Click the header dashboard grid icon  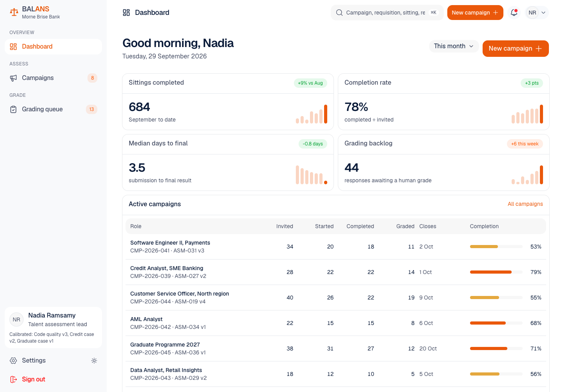126,13
